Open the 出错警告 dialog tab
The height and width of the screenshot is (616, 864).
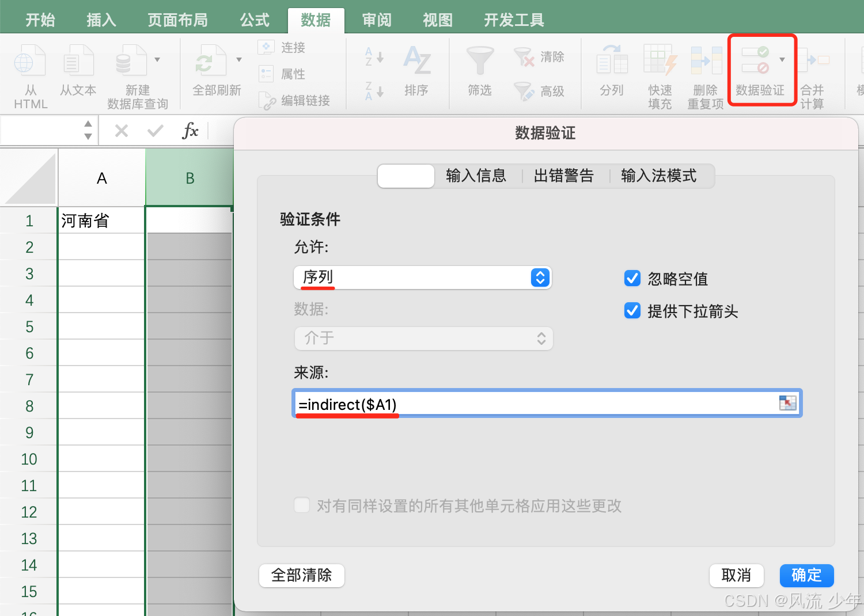(564, 176)
